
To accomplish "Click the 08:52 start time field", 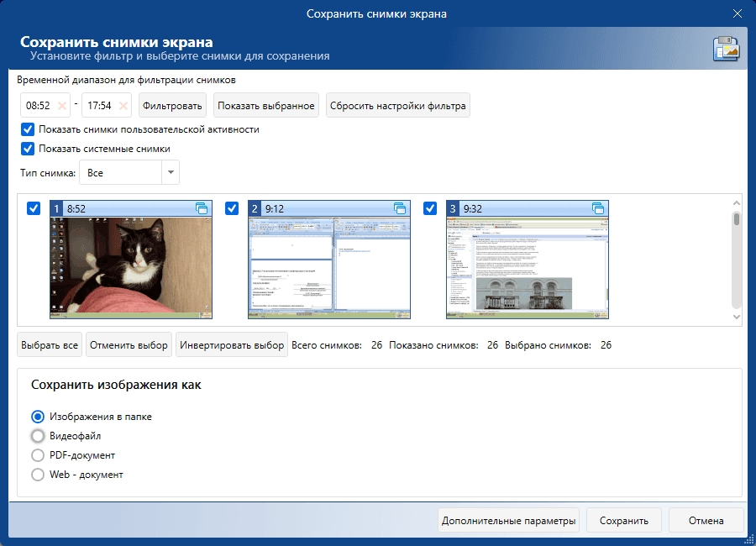I will point(38,106).
